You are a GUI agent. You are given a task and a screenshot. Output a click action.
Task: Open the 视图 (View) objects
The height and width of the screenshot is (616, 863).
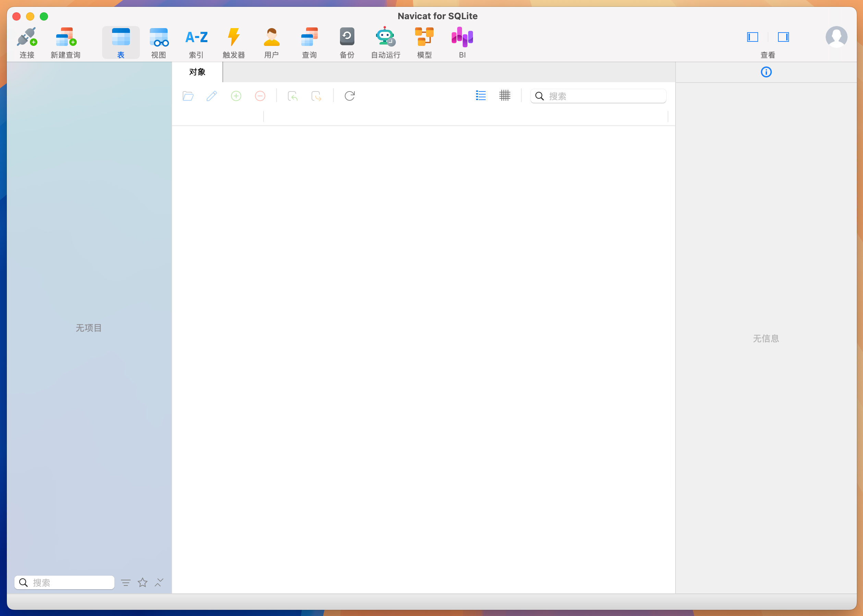(x=159, y=42)
